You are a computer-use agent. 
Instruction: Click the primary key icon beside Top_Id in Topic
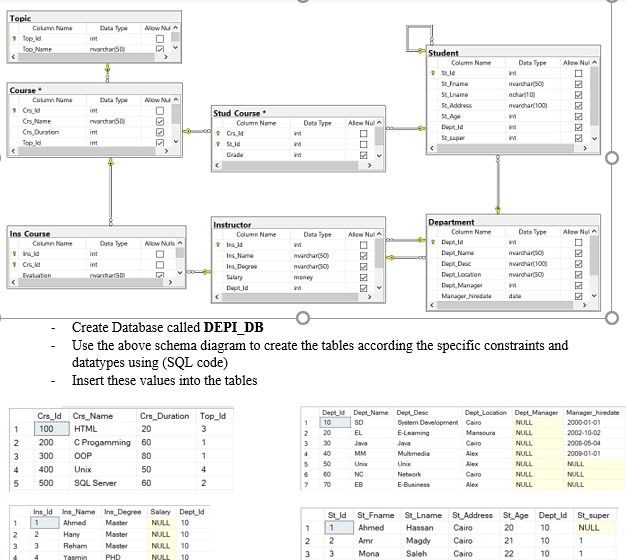pyautogui.click(x=14, y=38)
